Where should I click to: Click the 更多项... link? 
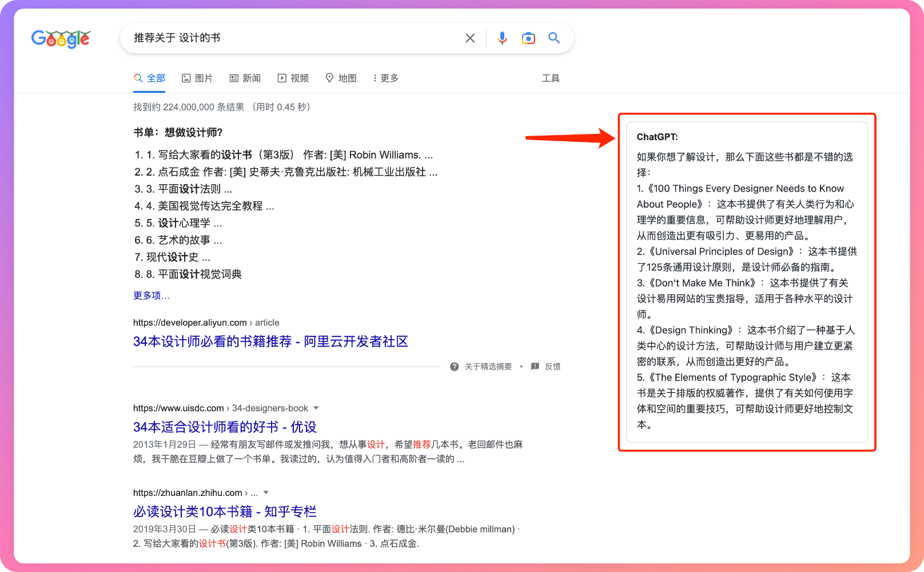click(152, 296)
